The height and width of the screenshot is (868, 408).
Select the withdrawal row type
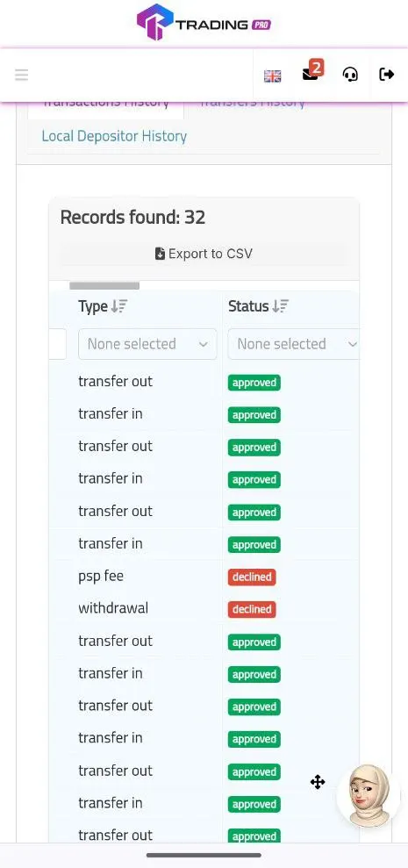pyautogui.click(x=113, y=608)
